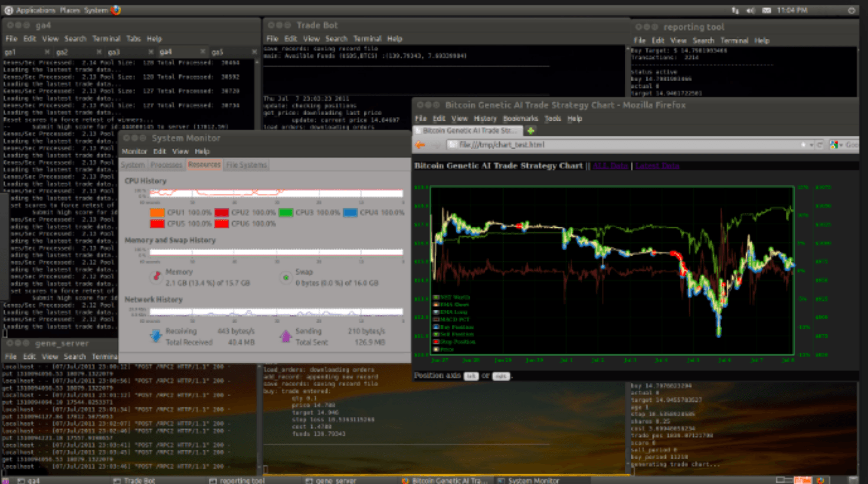Open the ALL Data link on the chart page

tap(611, 166)
